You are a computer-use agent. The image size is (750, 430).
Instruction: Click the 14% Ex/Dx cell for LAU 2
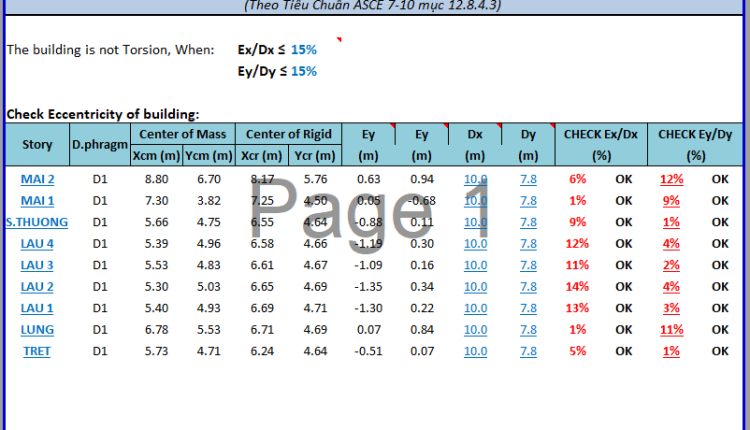(577, 286)
